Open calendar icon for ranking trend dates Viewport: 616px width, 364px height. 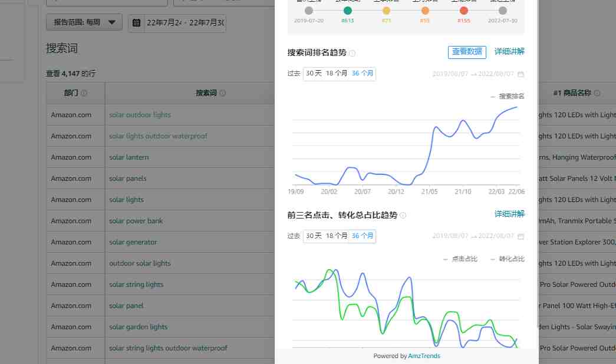click(x=521, y=74)
